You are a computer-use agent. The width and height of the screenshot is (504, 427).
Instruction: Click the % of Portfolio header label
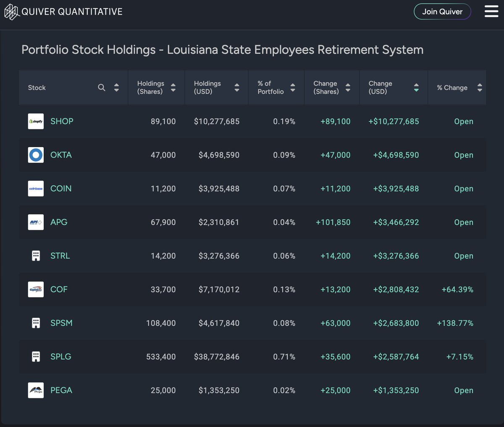(270, 87)
